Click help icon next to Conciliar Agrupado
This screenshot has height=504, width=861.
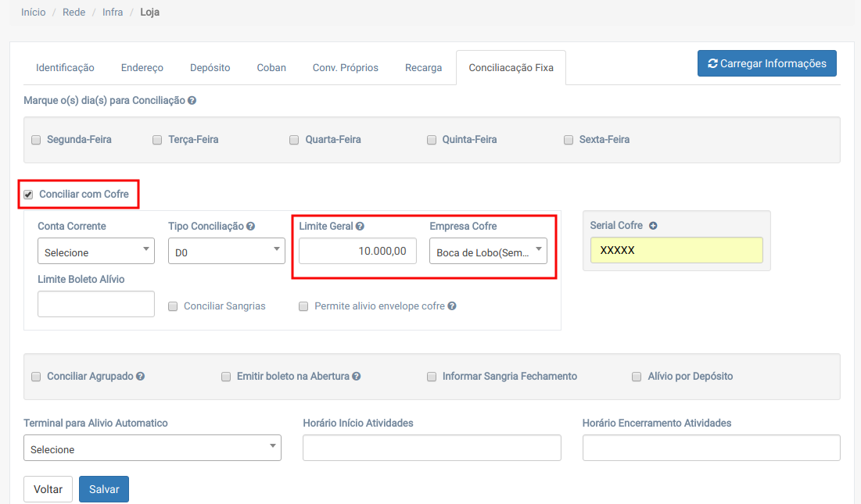point(141,377)
